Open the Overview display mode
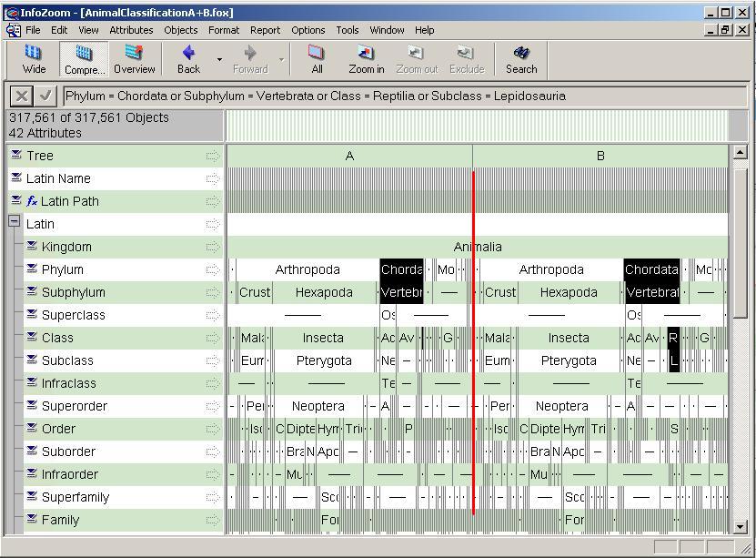This screenshot has height=558, width=756. [x=134, y=59]
